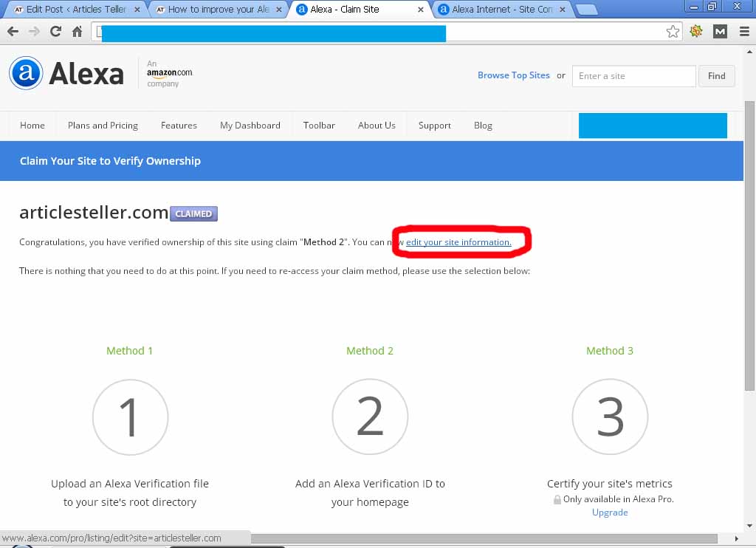The width and height of the screenshot is (756, 548).
Task: Open the Chrome hamburger menu
Action: [x=744, y=32]
